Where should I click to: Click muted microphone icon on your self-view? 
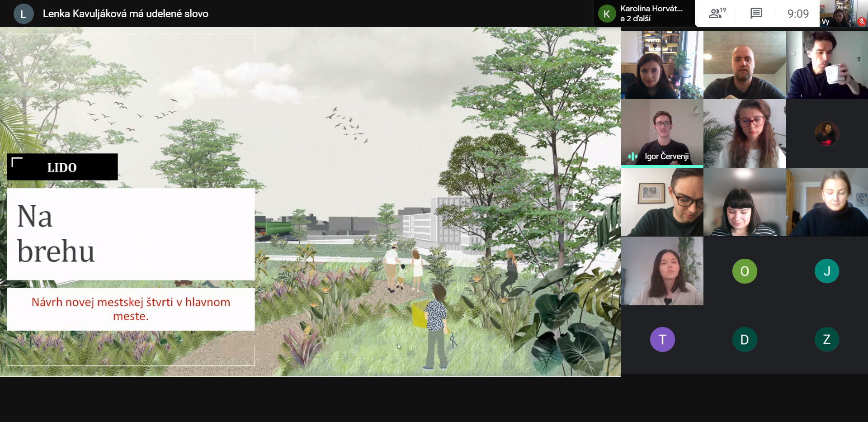click(x=862, y=21)
